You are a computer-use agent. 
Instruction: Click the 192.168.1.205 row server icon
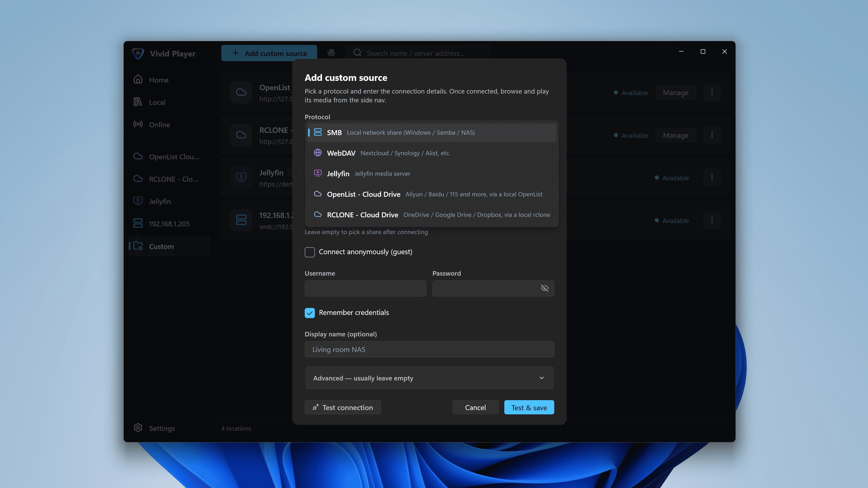coord(241,220)
